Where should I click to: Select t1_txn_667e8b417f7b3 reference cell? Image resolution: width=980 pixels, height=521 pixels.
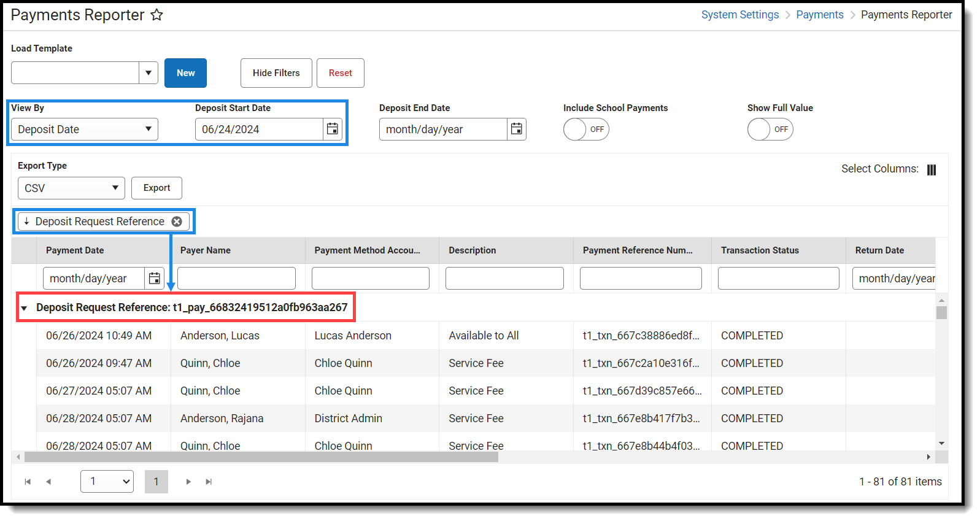point(641,419)
